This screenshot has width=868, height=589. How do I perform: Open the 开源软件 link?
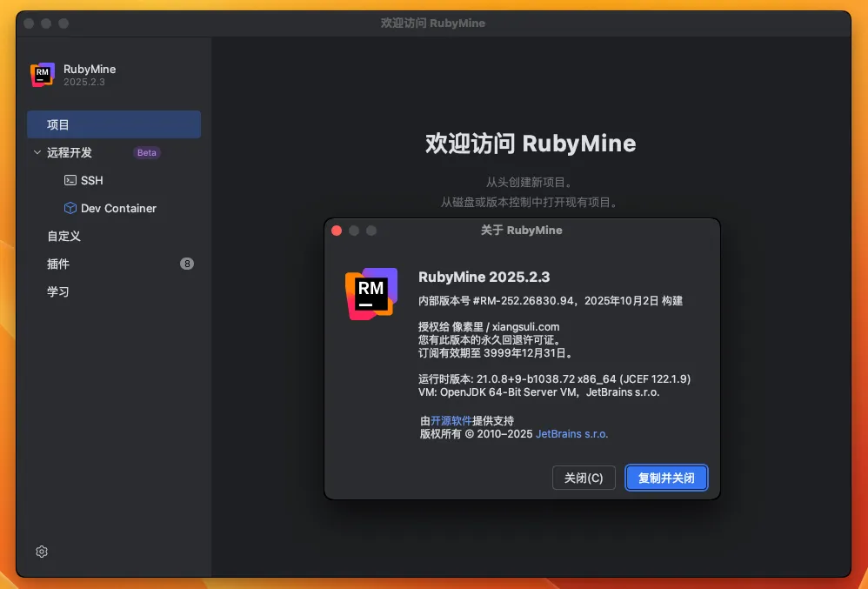click(451, 420)
